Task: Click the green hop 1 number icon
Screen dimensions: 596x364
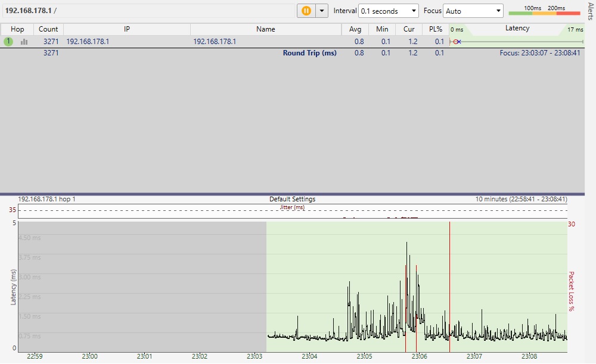Action: pyautogui.click(x=8, y=42)
